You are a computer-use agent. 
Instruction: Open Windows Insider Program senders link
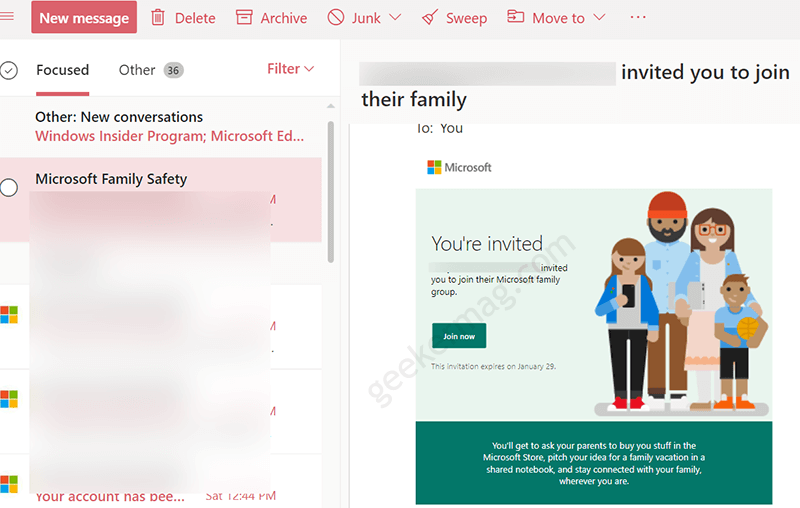(169, 136)
